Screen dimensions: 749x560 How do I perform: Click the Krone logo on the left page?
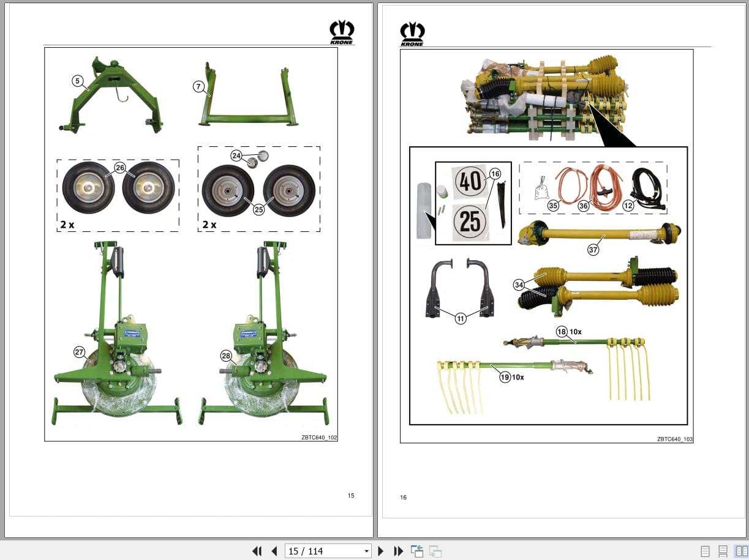[342, 32]
